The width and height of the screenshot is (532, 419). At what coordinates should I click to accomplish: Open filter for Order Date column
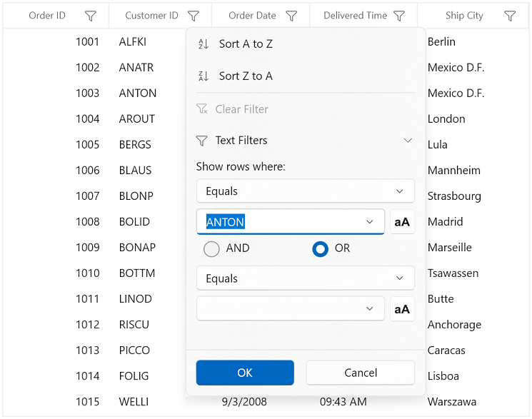(291, 16)
